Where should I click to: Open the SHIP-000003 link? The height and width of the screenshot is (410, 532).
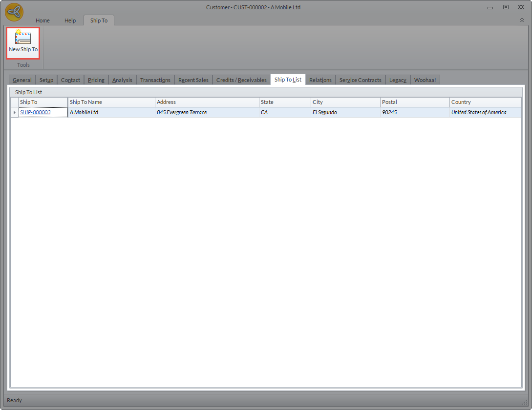35,112
